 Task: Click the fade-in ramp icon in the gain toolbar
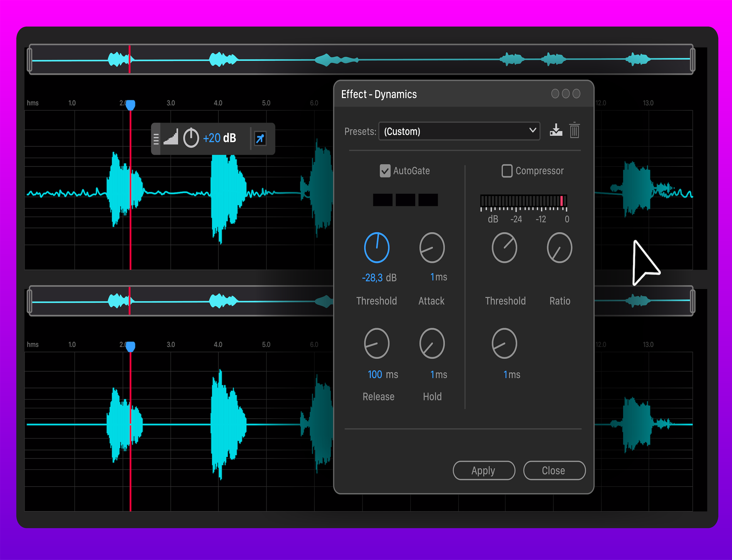(x=171, y=137)
